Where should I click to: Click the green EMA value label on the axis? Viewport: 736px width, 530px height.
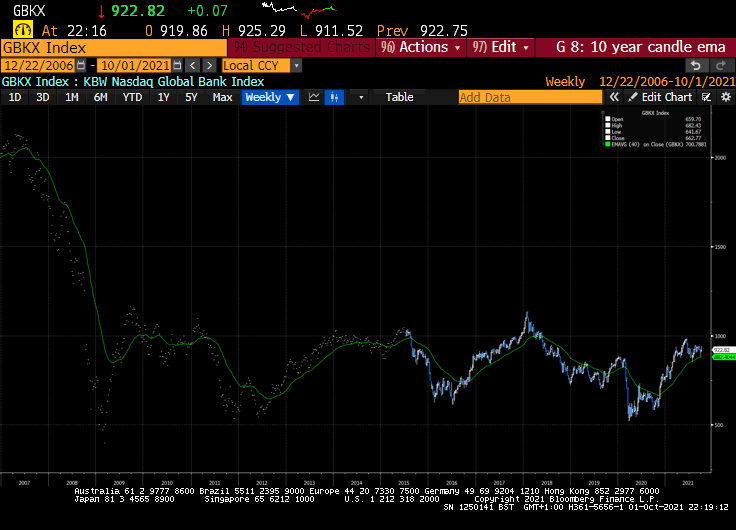(x=723, y=357)
